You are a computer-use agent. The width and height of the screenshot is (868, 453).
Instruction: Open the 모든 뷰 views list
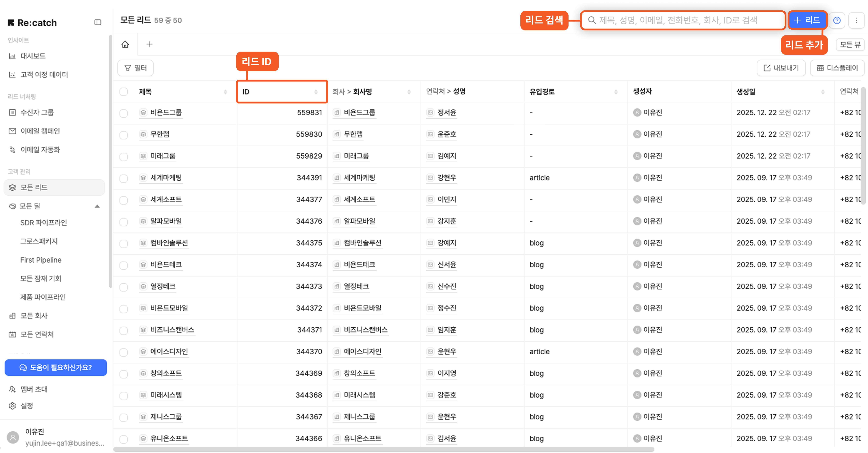point(850,44)
